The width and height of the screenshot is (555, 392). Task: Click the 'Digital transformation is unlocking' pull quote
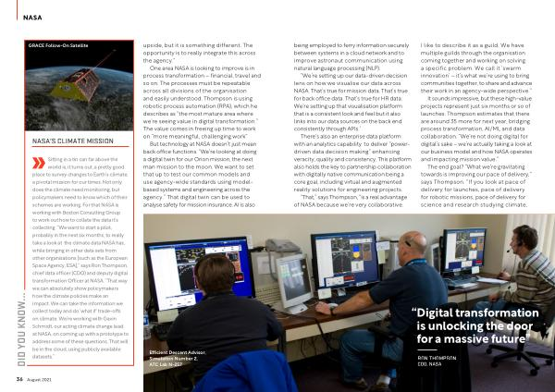tap(475, 325)
